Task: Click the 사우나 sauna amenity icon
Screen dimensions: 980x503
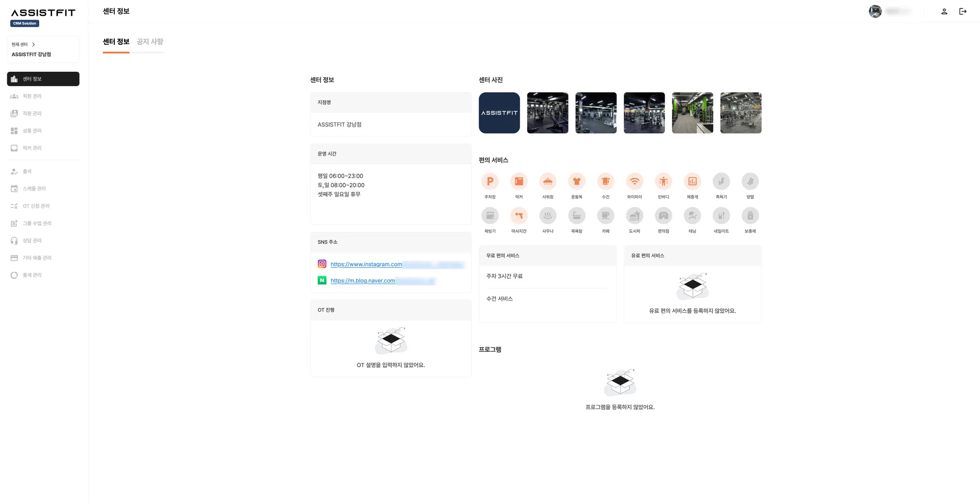Action: 547,216
